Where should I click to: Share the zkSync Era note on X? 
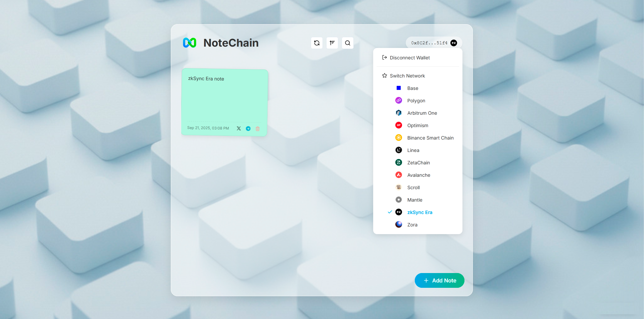pyautogui.click(x=239, y=128)
